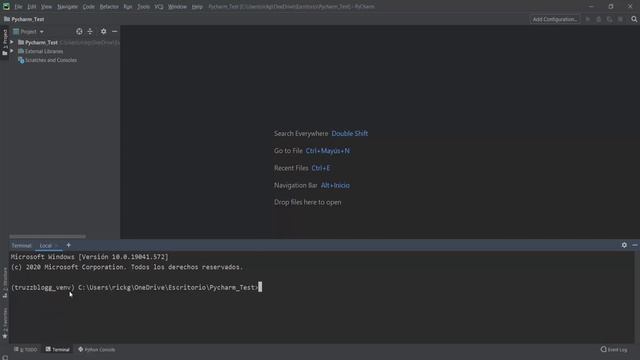Toggle tool window quick-access icon bottom-left corner
640x360 pixels.
pos(4,357)
